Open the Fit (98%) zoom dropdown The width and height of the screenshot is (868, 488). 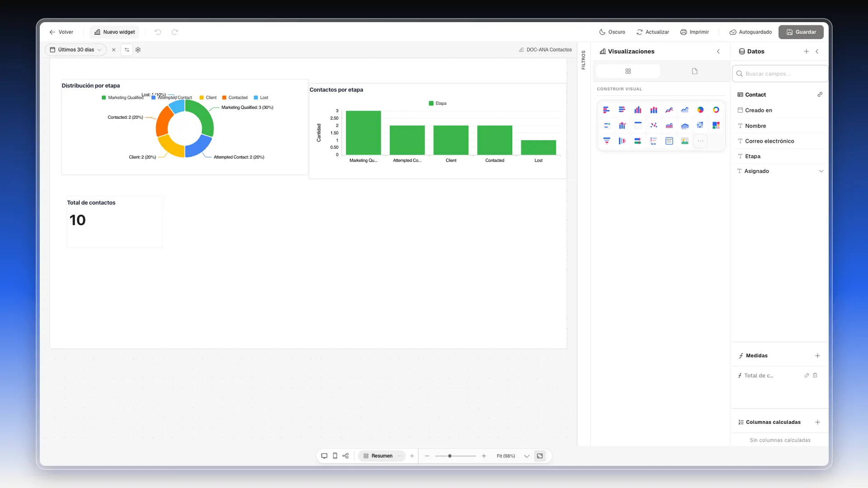click(x=527, y=456)
